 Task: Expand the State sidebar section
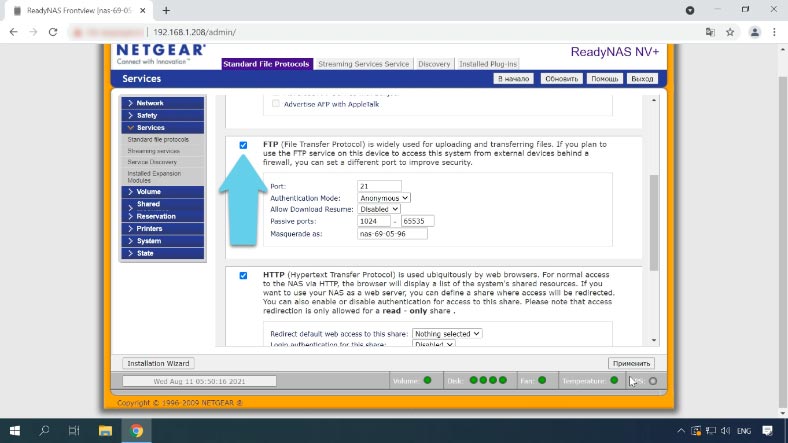[163, 254]
